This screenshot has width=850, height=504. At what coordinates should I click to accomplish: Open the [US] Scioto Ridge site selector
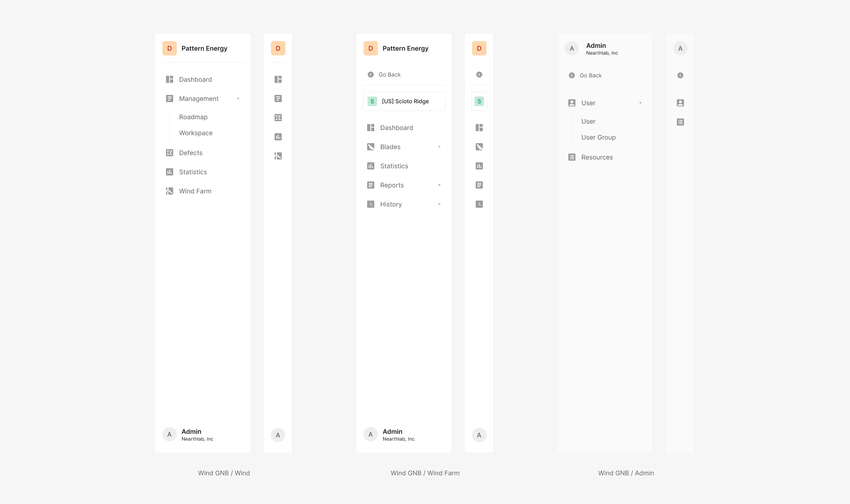(x=404, y=101)
